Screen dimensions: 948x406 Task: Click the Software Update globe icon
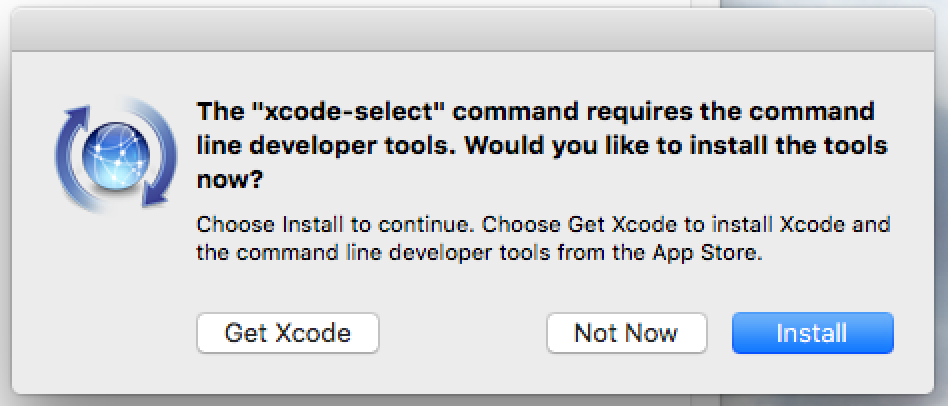[x=115, y=155]
